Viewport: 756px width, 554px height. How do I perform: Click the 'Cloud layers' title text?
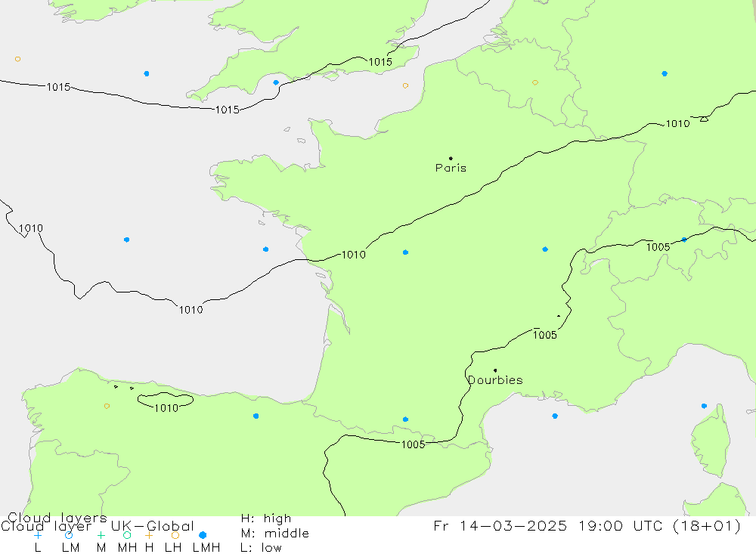point(57,518)
